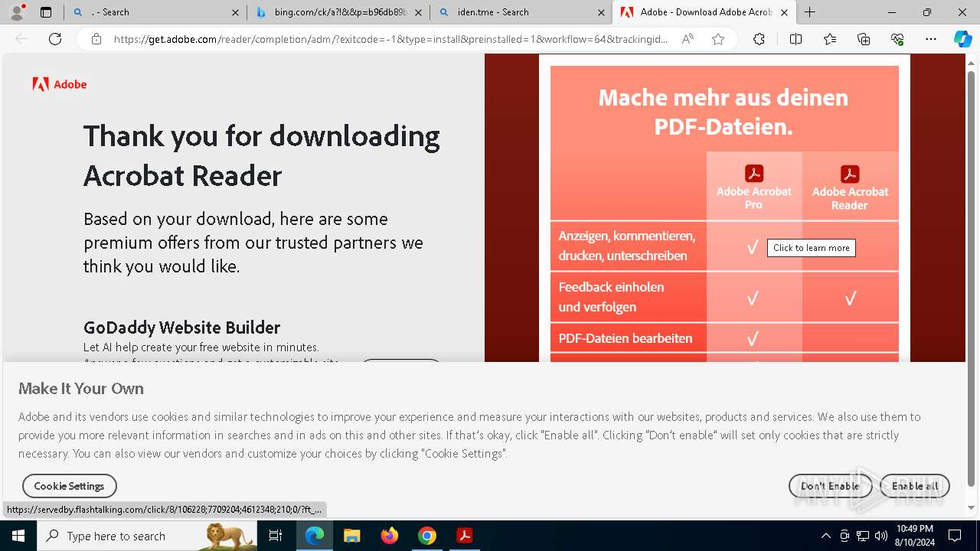Open Browser essentials heart icon
This screenshot has width=980, height=551.
(x=897, y=39)
